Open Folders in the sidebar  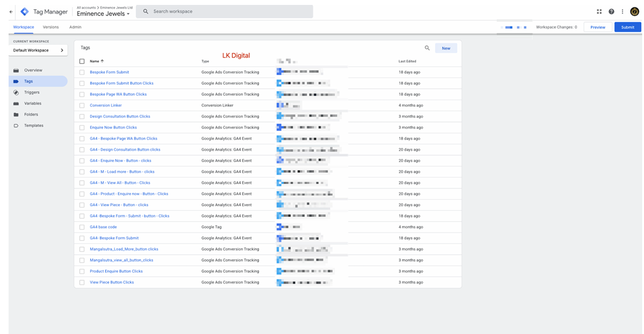coord(31,115)
